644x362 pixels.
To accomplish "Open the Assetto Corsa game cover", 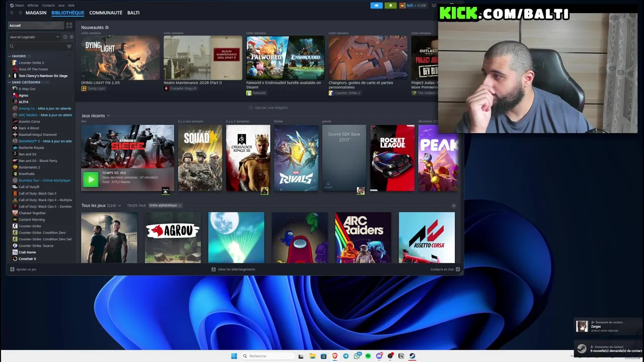I will click(x=427, y=237).
